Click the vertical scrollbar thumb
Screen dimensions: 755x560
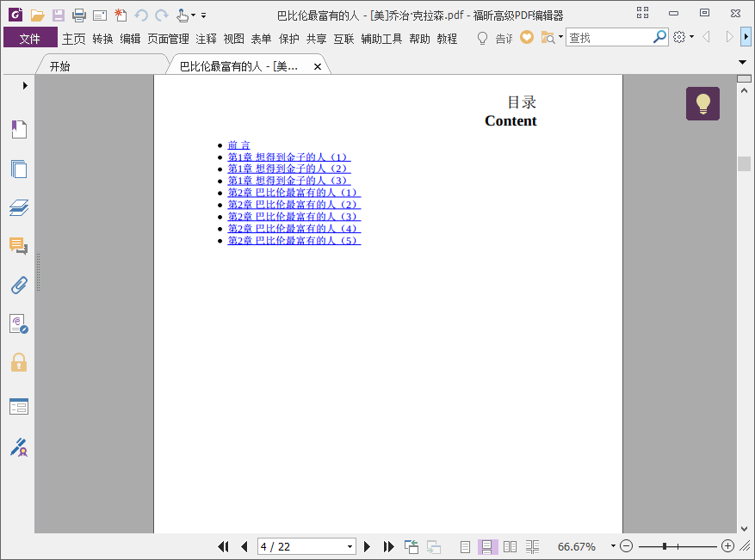(744, 163)
